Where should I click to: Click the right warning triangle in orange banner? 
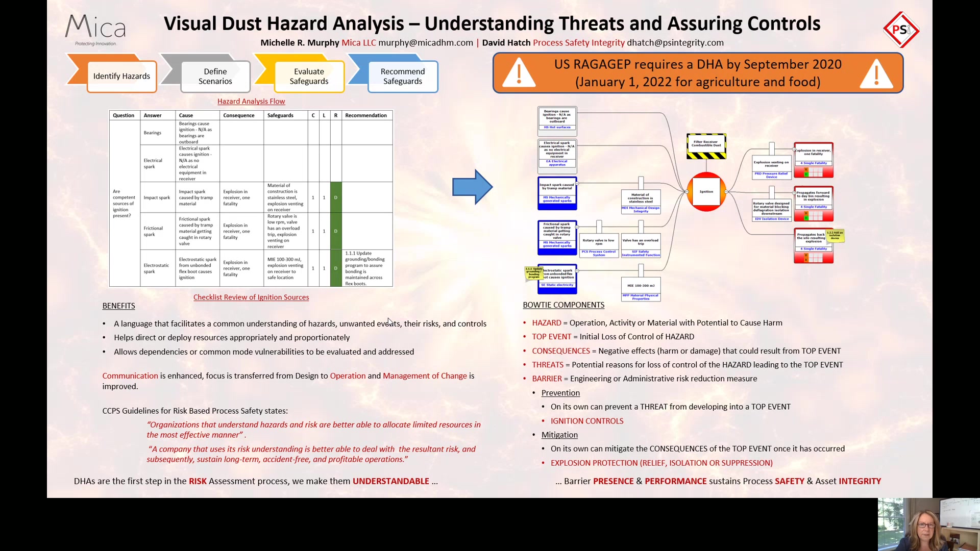pos(876,73)
